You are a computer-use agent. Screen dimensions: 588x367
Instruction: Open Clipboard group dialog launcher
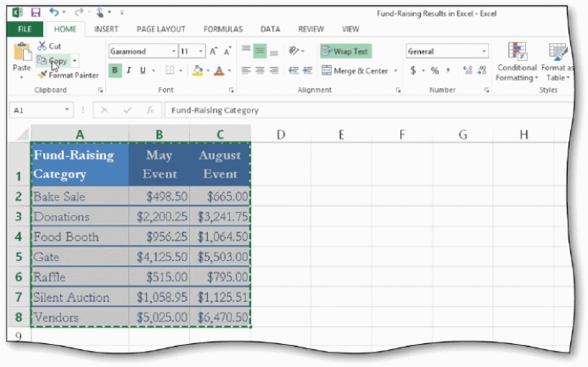[100, 90]
